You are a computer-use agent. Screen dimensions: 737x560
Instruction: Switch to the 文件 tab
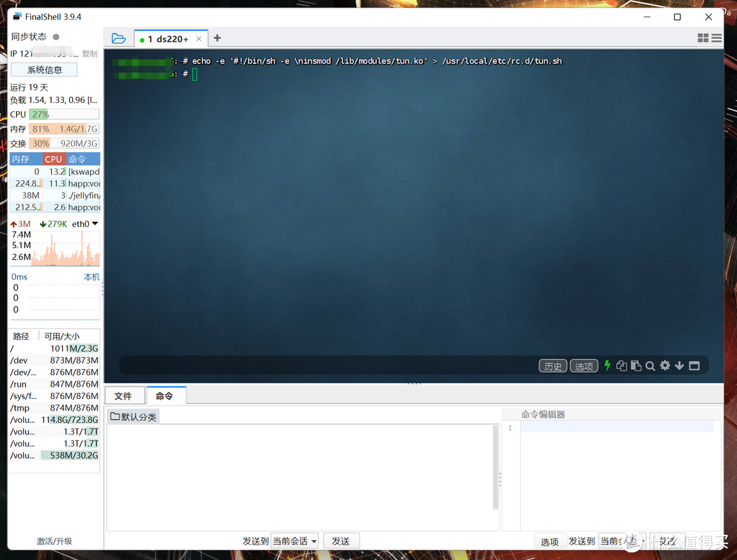click(123, 396)
